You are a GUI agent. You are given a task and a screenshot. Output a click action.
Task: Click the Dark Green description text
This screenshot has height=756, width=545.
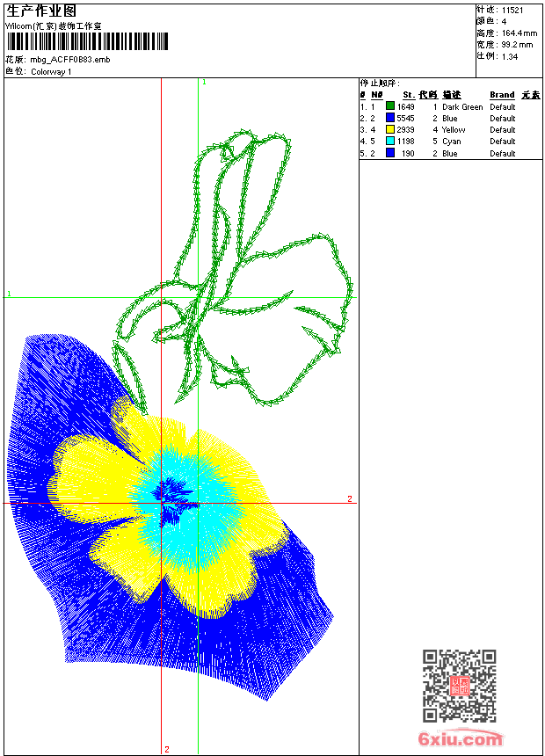pos(462,107)
